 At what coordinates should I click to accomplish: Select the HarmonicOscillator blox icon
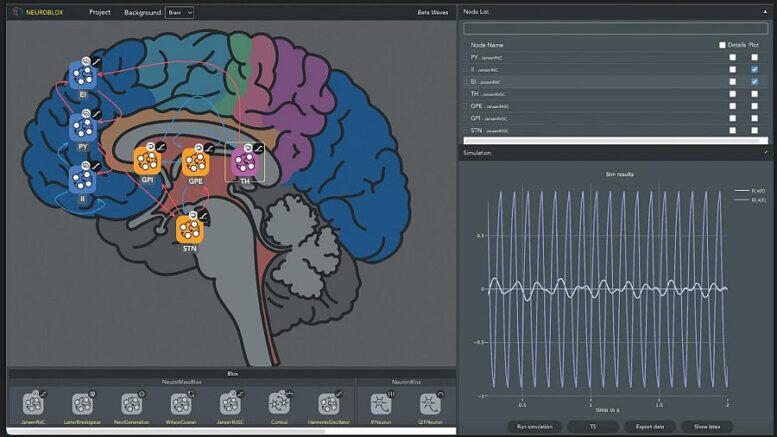[x=329, y=404]
